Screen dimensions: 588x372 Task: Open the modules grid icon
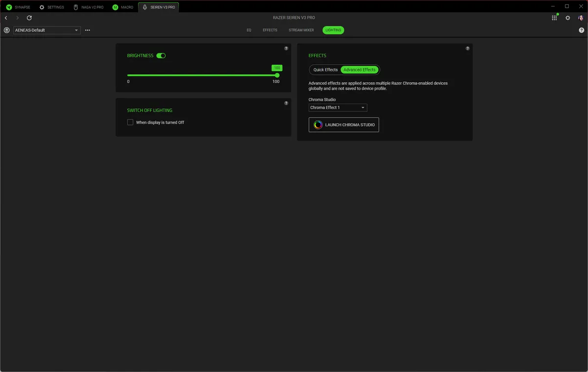(x=554, y=18)
